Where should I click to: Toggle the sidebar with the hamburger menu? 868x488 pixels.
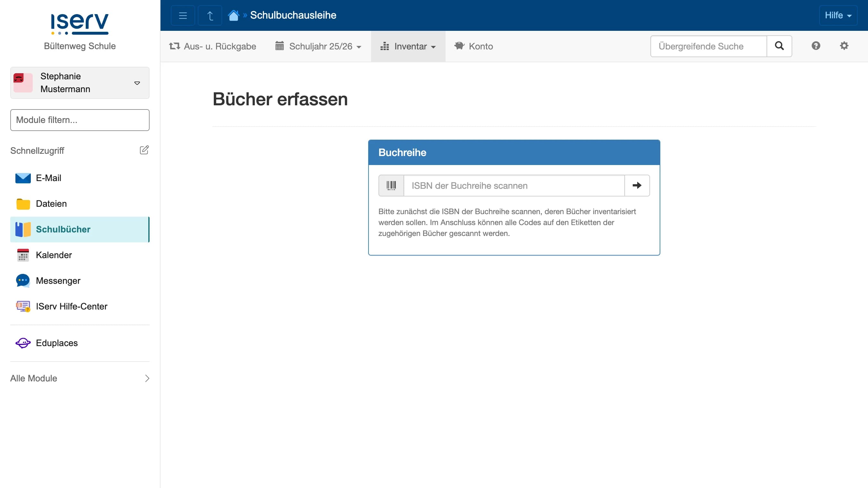point(183,15)
